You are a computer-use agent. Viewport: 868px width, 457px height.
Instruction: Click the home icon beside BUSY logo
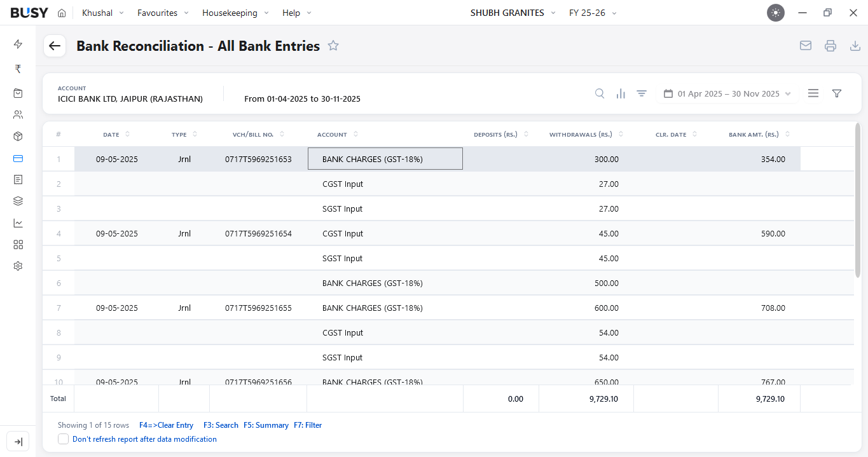62,13
